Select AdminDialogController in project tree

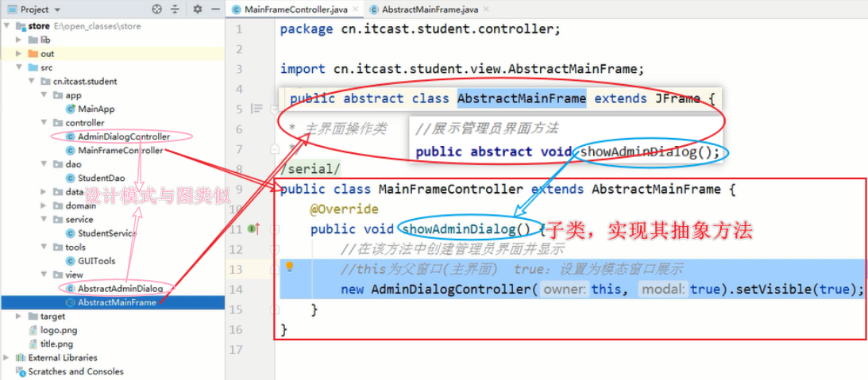coord(124,136)
